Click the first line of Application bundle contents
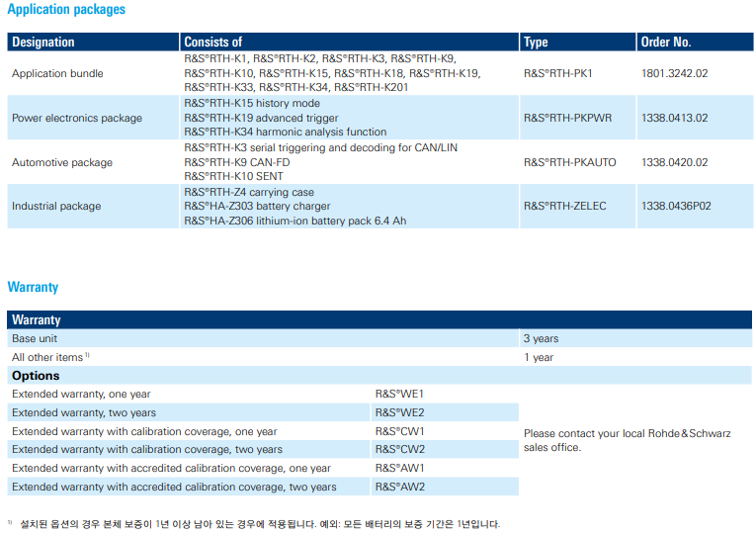 tap(320, 59)
